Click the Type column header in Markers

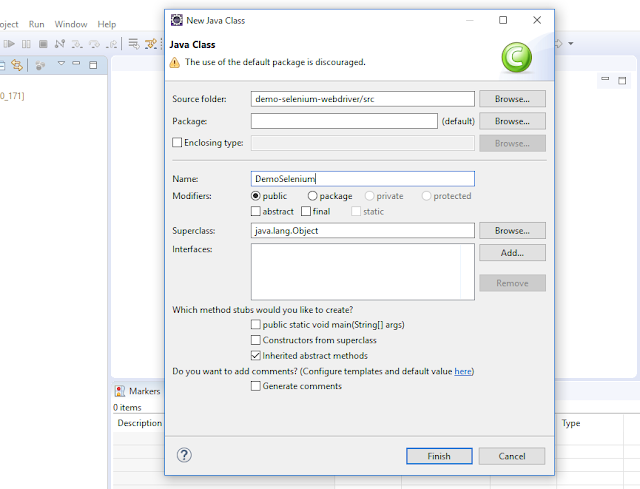pos(571,423)
